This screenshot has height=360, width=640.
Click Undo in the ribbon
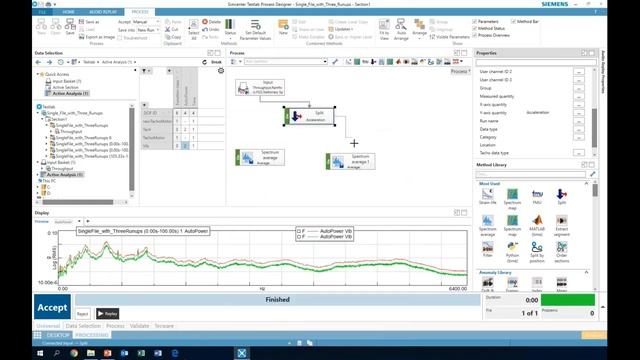coord(211,29)
